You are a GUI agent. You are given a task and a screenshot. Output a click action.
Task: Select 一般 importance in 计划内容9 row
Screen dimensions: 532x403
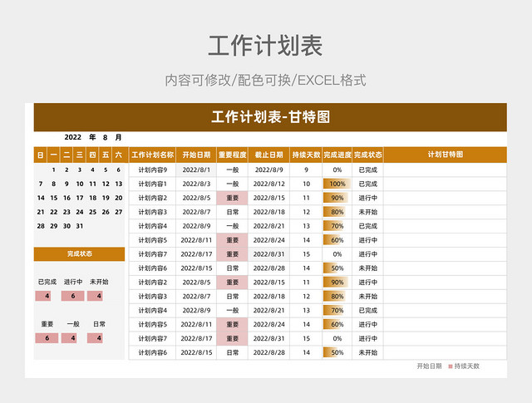(233, 170)
